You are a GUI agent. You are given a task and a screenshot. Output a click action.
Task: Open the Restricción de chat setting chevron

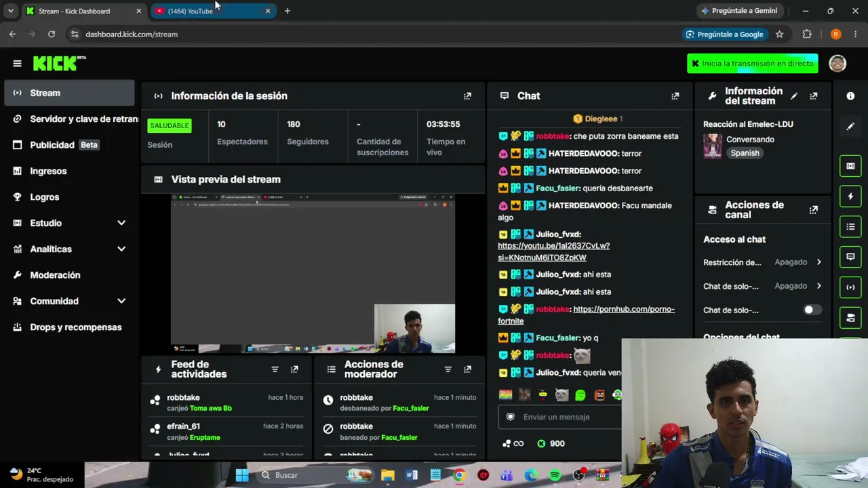pos(818,262)
